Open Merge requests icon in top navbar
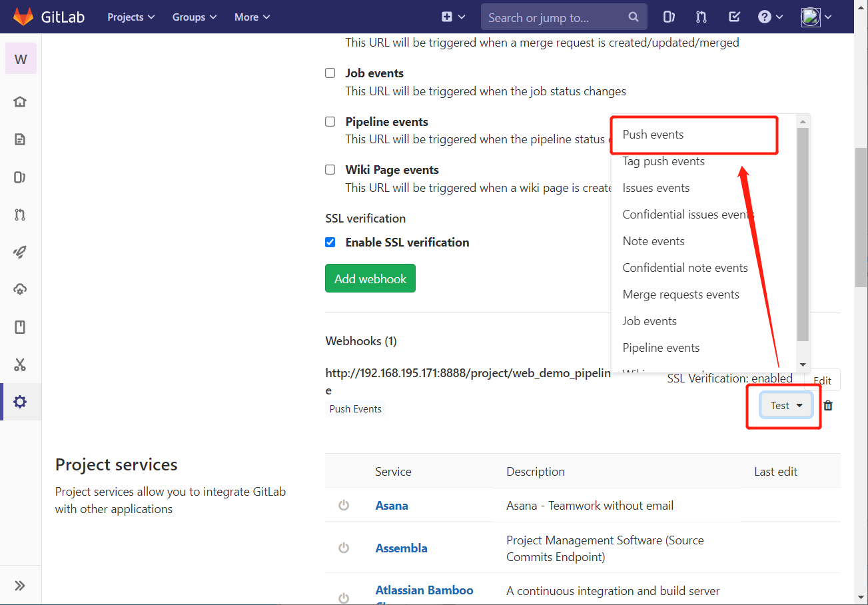This screenshot has width=868, height=605. tap(701, 17)
